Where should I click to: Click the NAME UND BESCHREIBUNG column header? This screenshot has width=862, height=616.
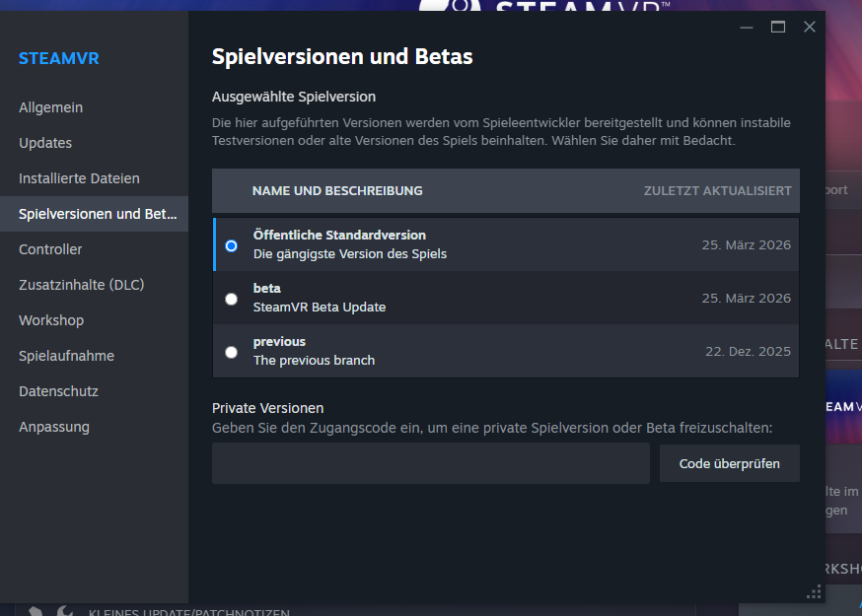pyautogui.click(x=337, y=190)
